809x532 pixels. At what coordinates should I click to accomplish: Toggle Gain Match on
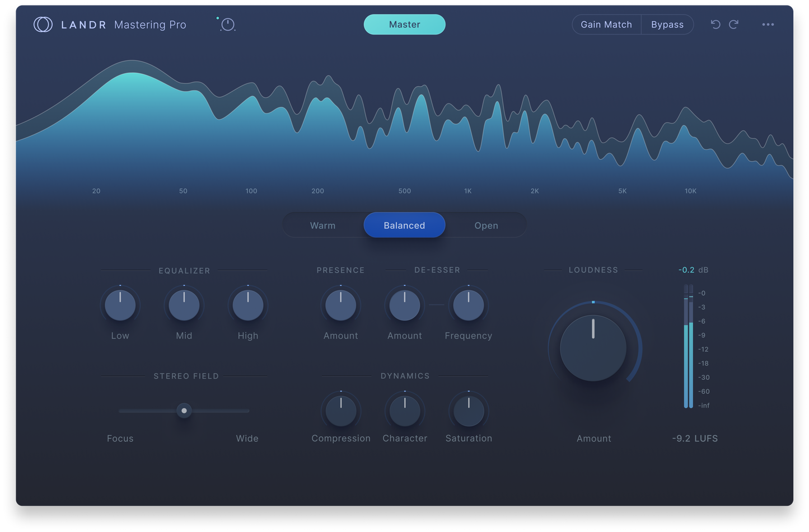(606, 25)
